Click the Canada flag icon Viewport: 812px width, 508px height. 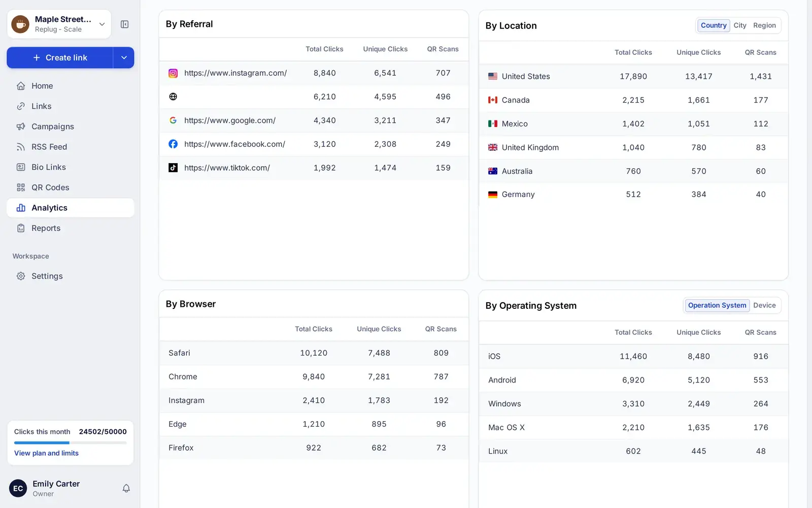493,100
